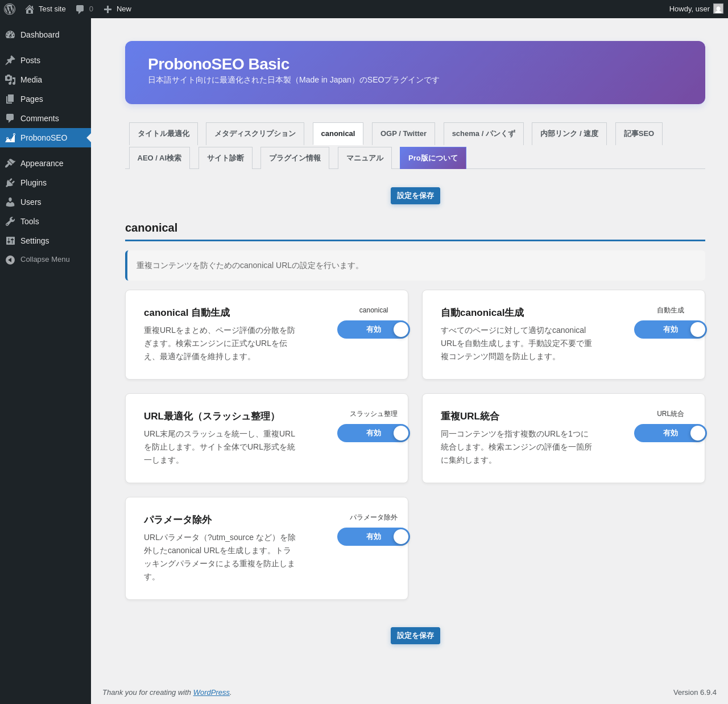Click the 重複コンテンツを防ぐための notice text
Screen dimensions: 728x704
(x=250, y=266)
